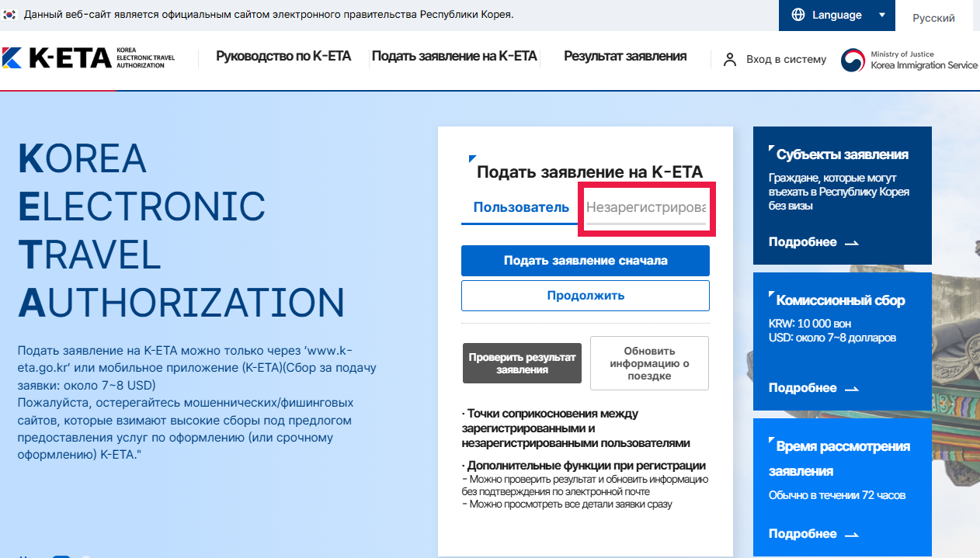Click the Продолжить button
The height and width of the screenshot is (558, 980).
click(x=586, y=296)
